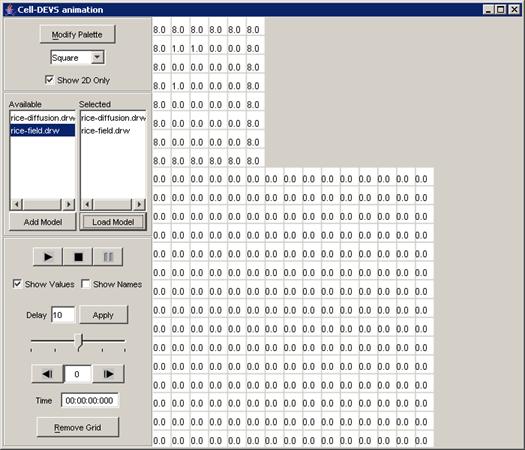Click the Java icon in title bar
Screen dimensions: 525x450
click(x=9, y=10)
